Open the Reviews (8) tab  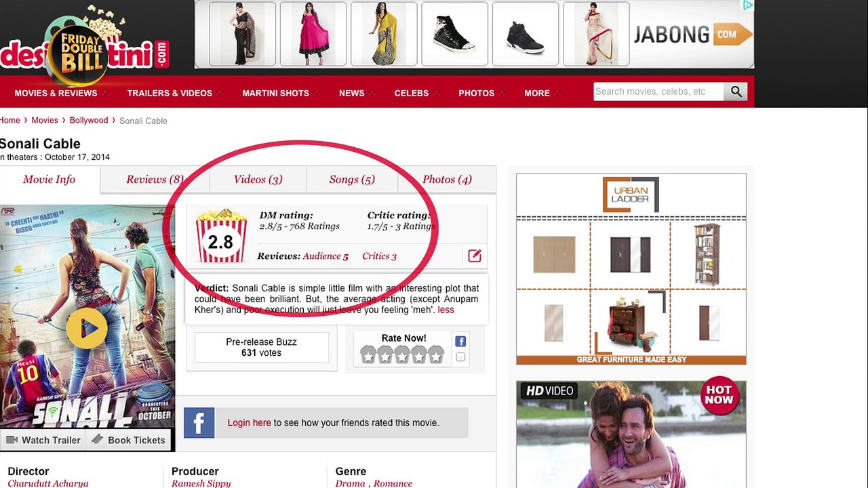click(155, 180)
